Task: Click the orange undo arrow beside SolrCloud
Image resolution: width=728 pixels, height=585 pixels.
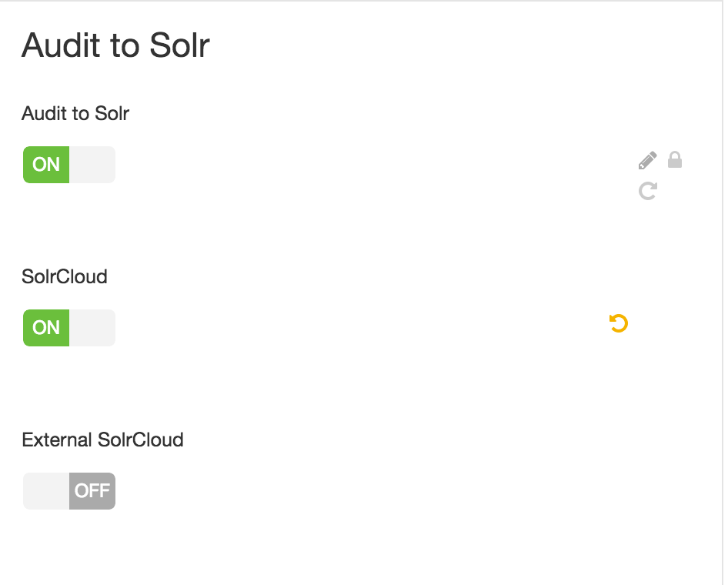Action: coord(619,323)
